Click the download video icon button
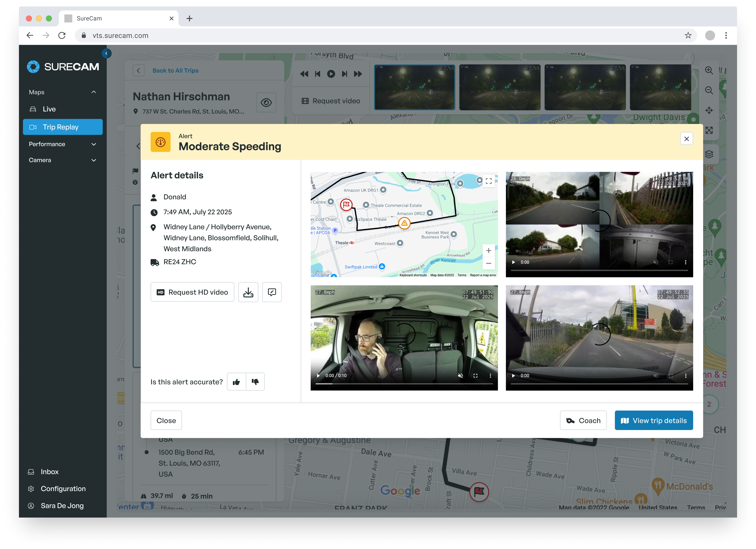The image size is (756, 549). click(x=248, y=292)
